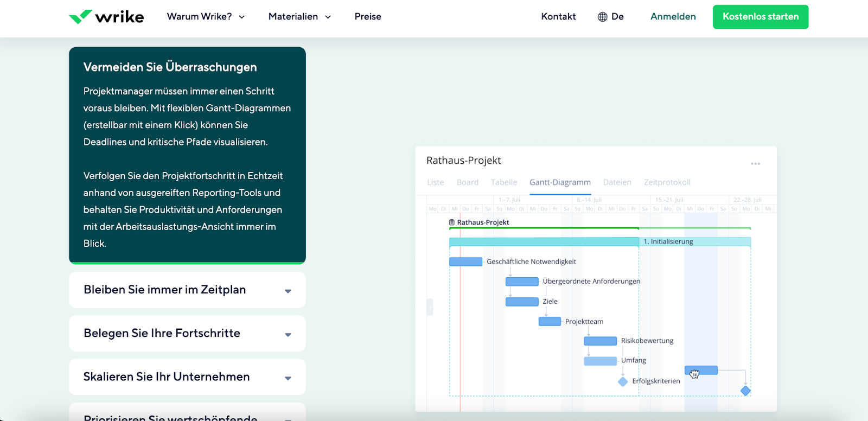The width and height of the screenshot is (868, 421).
Task: Click the 22.–28. Juli week header
Action: click(748, 200)
